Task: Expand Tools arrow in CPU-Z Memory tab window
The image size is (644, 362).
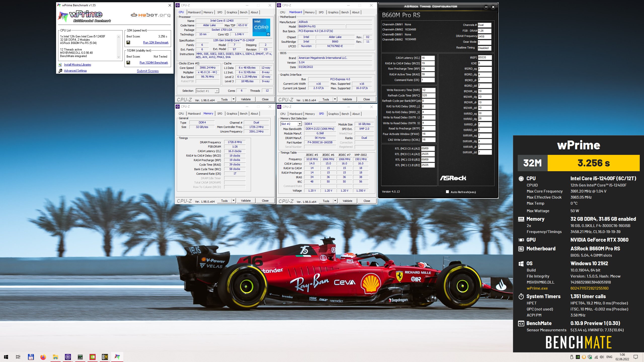Action: pos(233,201)
